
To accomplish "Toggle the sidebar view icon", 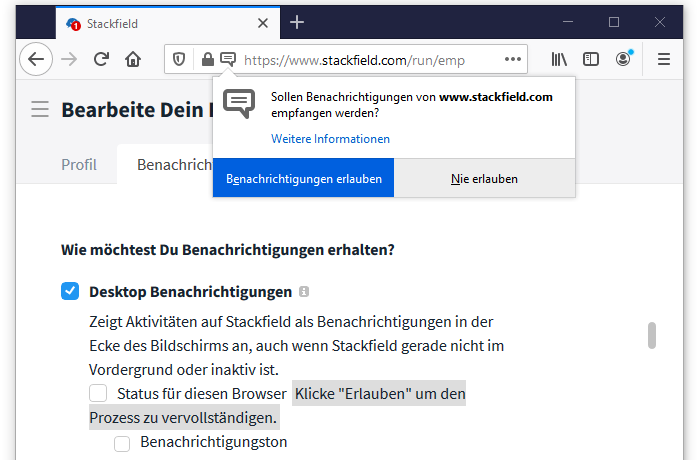I will pyautogui.click(x=591, y=59).
